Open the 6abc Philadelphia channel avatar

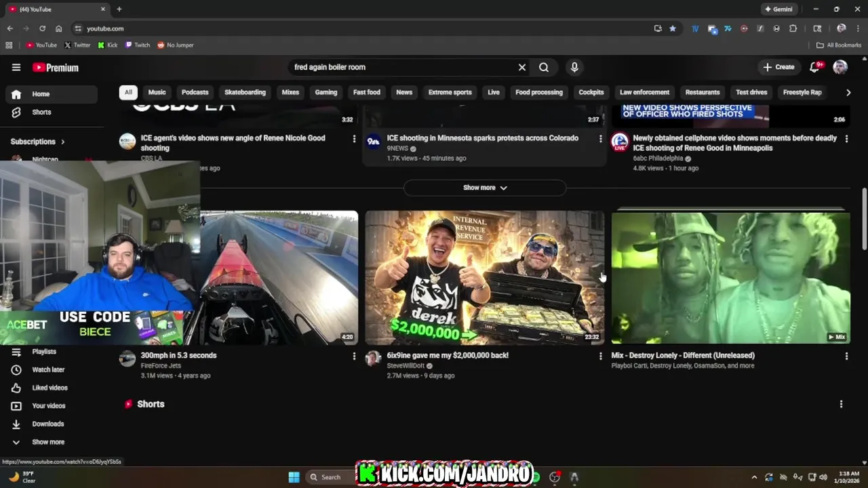620,141
